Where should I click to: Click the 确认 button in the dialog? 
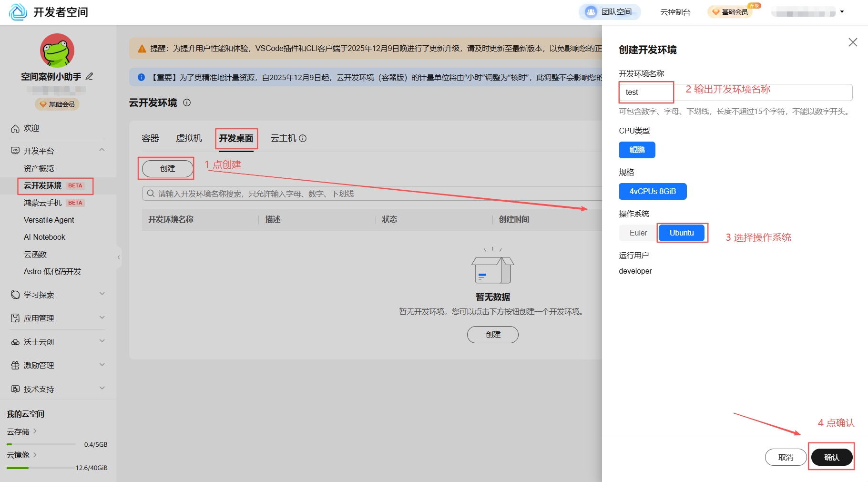[x=831, y=457]
